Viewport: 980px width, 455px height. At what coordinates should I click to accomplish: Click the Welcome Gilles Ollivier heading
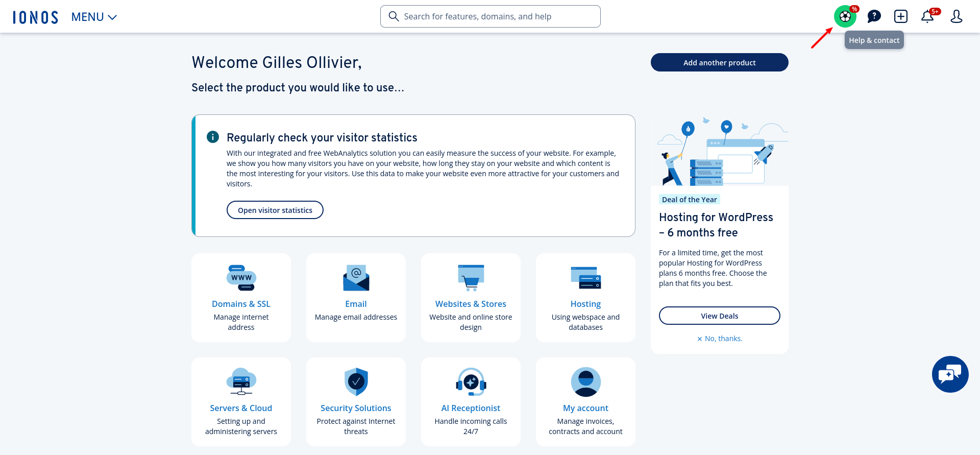(x=277, y=62)
